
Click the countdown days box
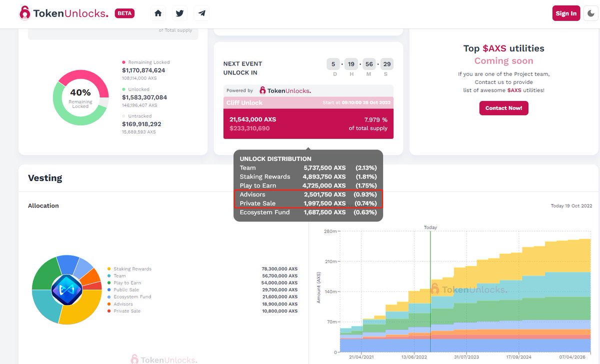point(333,64)
